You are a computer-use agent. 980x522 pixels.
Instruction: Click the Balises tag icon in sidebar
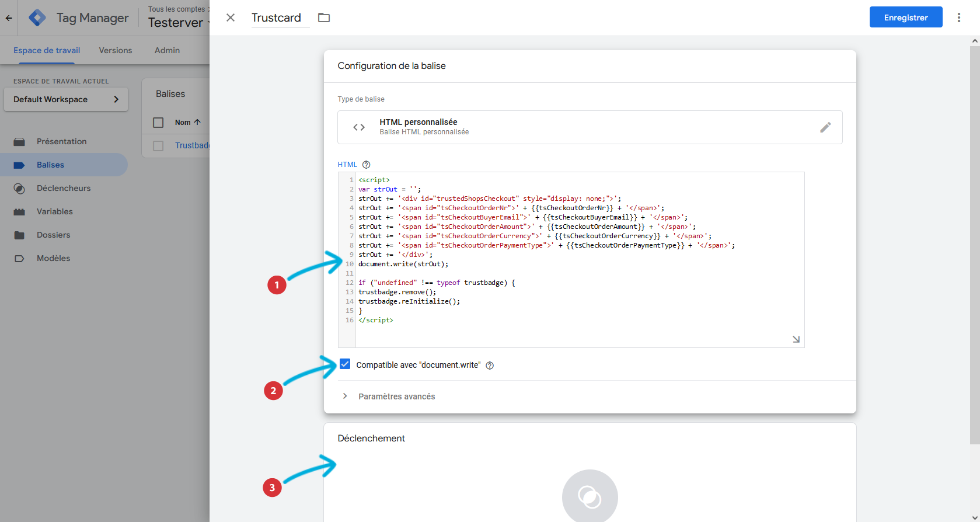pyautogui.click(x=19, y=165)
